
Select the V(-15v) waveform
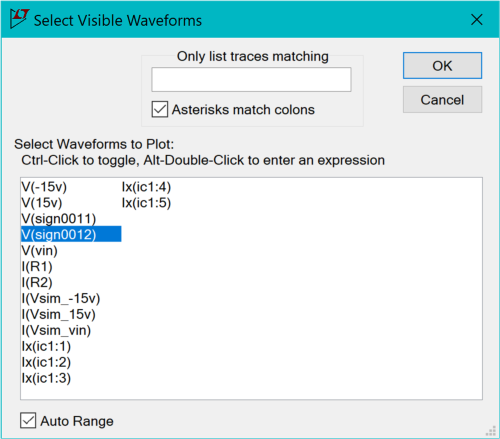(44, 187)
